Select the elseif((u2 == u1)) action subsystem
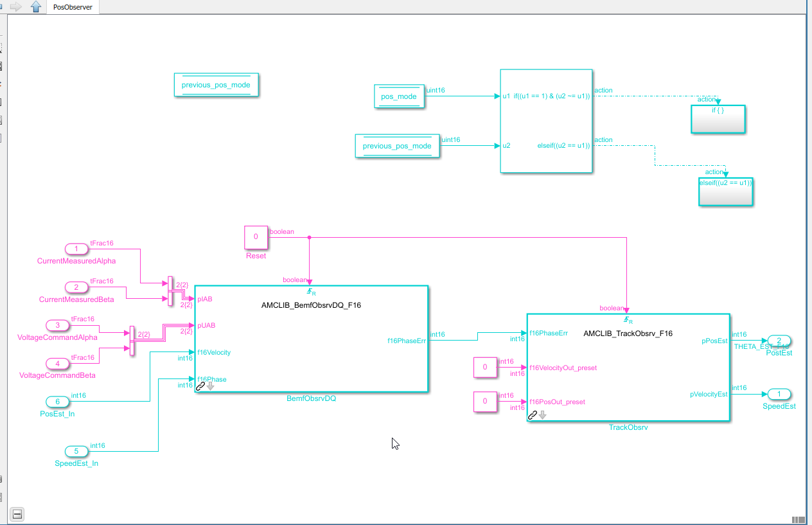 (x=725, y=191)
